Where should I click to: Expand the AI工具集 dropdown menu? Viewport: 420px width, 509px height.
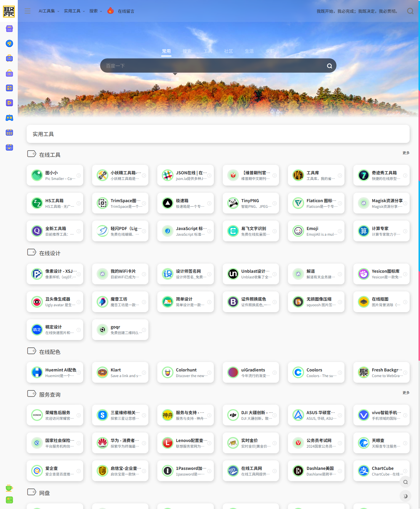coord(49,11)
